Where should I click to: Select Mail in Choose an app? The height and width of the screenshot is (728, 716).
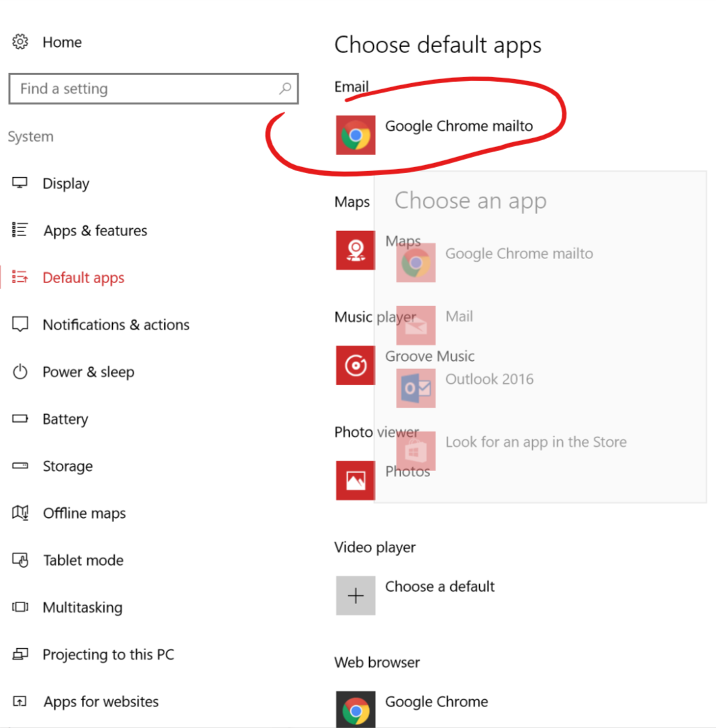[459, 316]
